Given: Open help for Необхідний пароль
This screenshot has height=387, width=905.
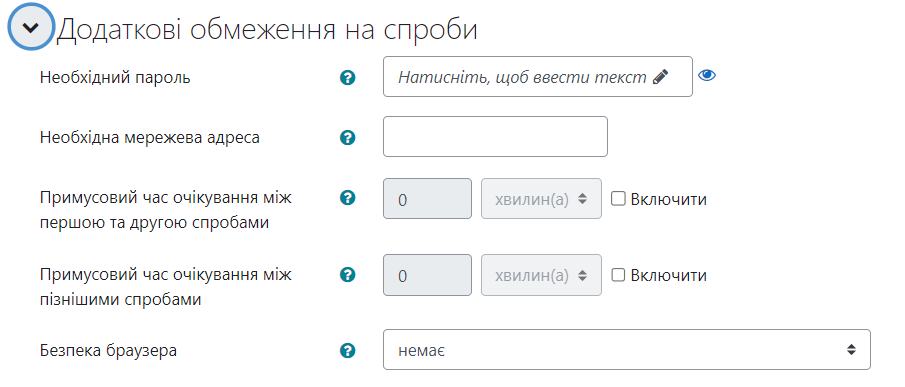Looking at the screenshot, I should coord(347,78).
